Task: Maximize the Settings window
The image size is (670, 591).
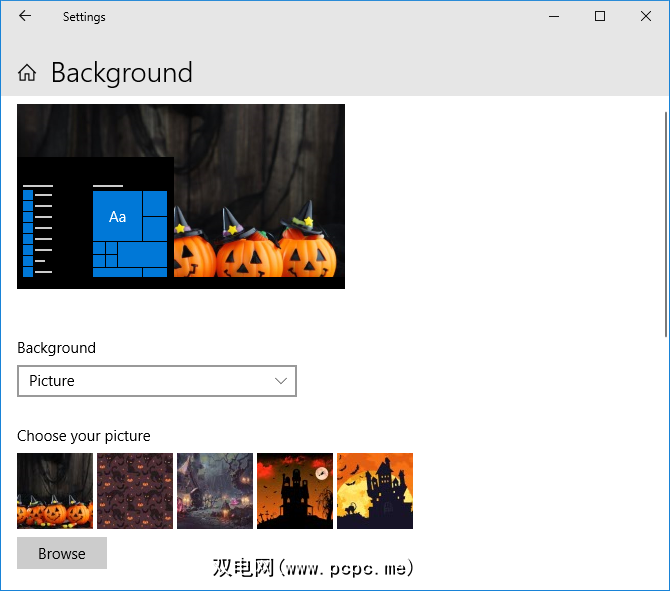Action: point(600,16)
